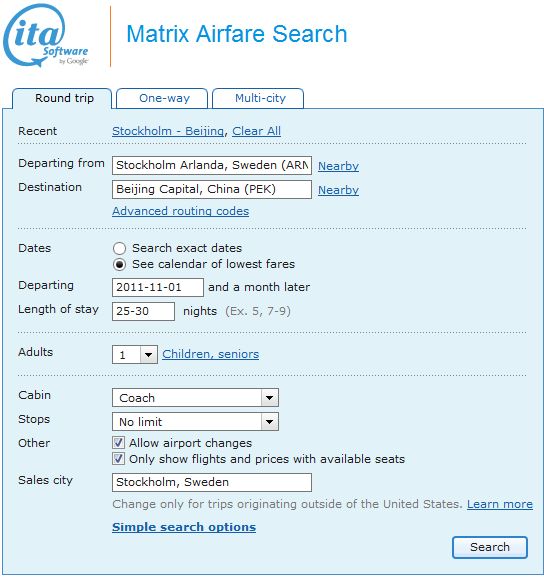Viewport: 544px width, 577px height.
Task: Click the Search button
Action: pyautogui.click(x=490, y=547)
